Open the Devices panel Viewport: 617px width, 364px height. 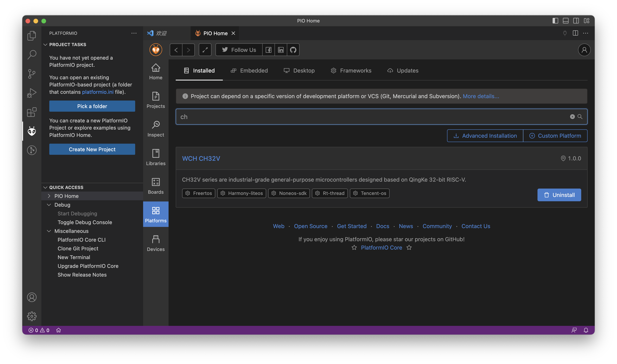click(155, 243)
